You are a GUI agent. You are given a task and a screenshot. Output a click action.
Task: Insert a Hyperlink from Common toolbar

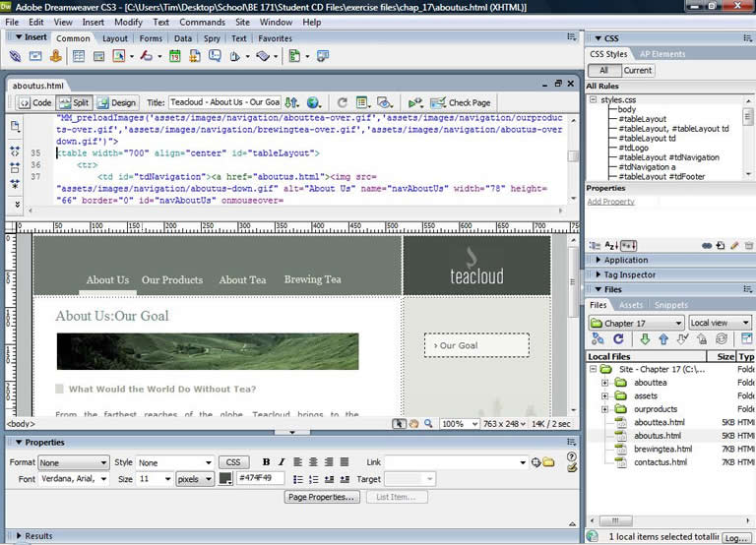(x=15, y=56)
